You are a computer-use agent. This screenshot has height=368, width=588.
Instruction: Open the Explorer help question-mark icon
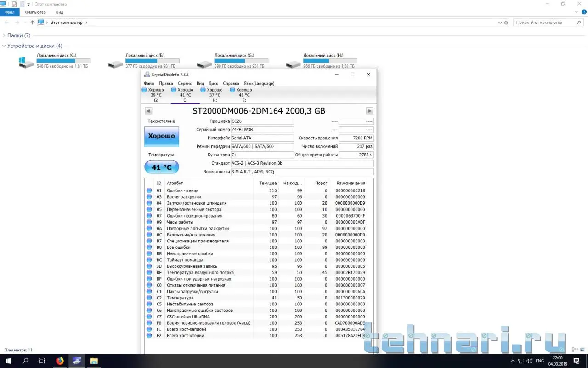click(x=583, y=12)
